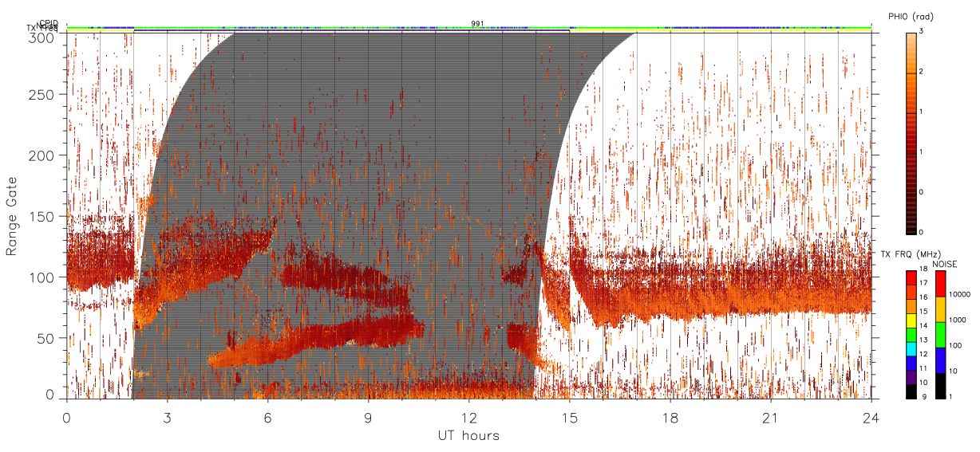The image size is (980, 452).
Task: Click the green swatch in NOISE legend
Action: click(x=941, y=335)
